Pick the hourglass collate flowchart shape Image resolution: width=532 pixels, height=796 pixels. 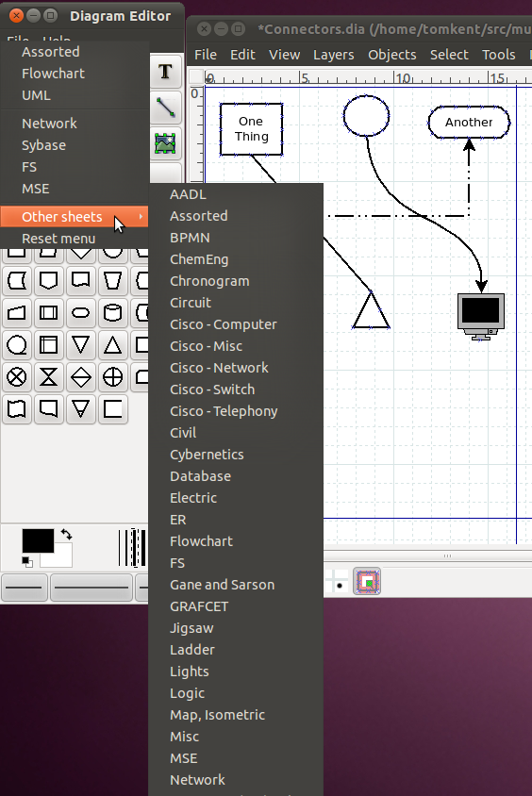[49, 377]
